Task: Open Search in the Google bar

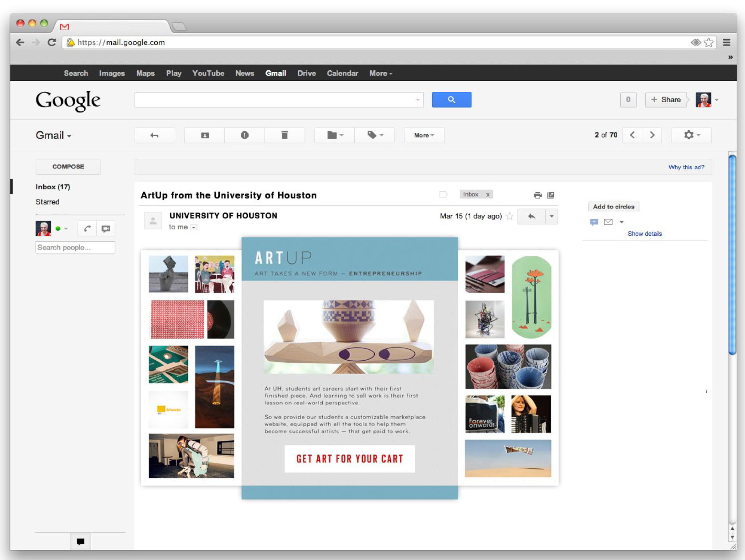Action: tap(76, 74)
